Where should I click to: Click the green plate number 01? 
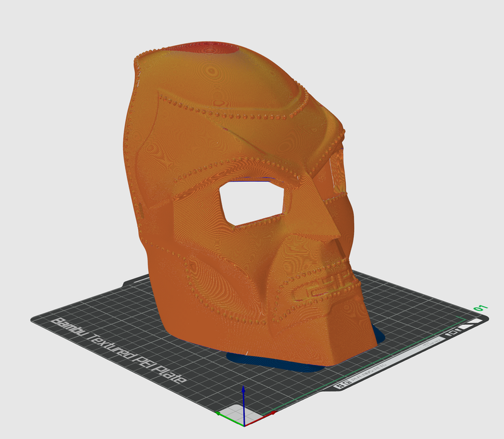[x=481, y=309]
